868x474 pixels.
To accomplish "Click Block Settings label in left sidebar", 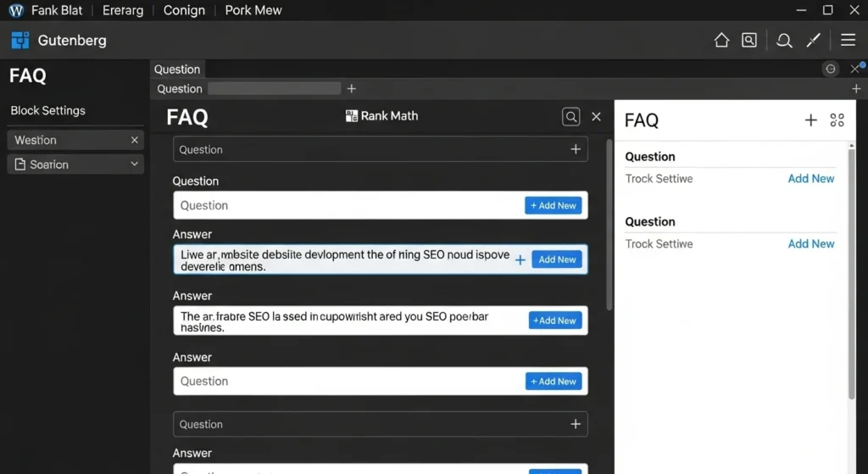I will click(x=48, y=110).
